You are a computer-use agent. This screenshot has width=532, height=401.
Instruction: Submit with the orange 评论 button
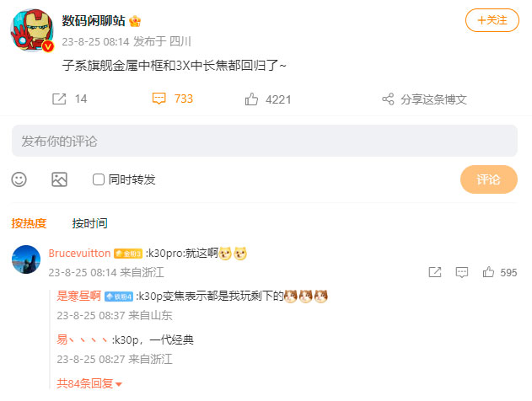(x=488, y=179)
